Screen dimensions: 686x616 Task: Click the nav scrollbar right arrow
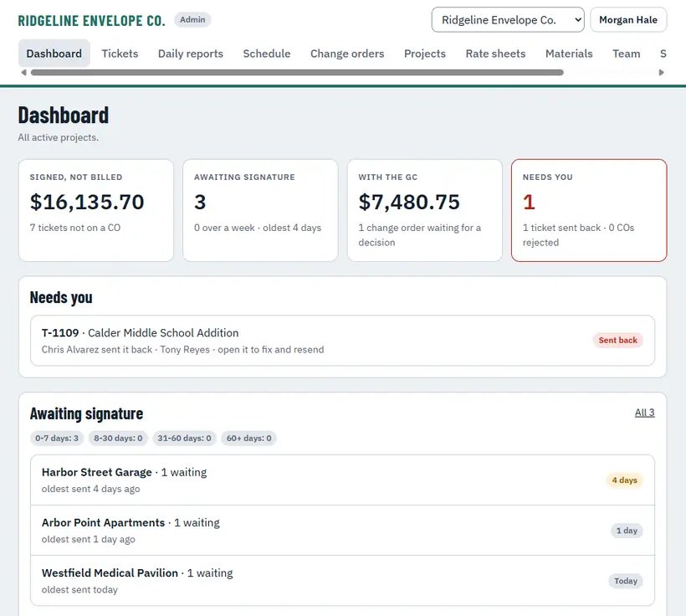pos(662,72)
